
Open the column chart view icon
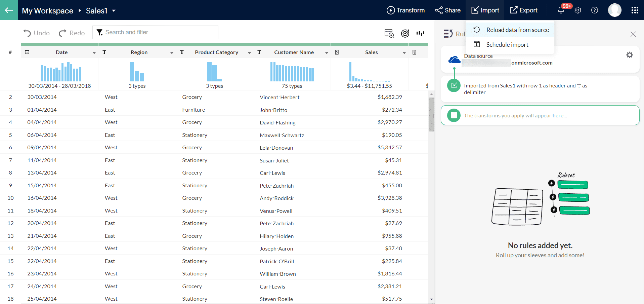click(420, 33)
